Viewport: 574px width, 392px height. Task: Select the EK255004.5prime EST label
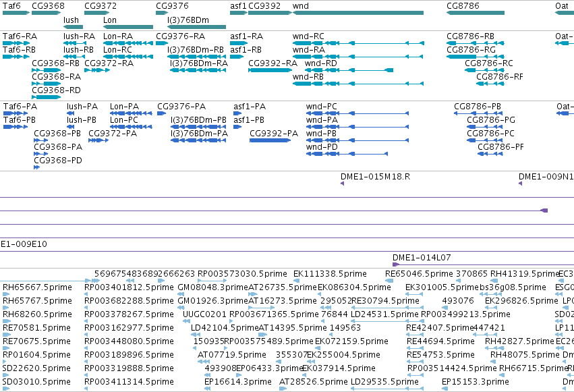[343, 355]
